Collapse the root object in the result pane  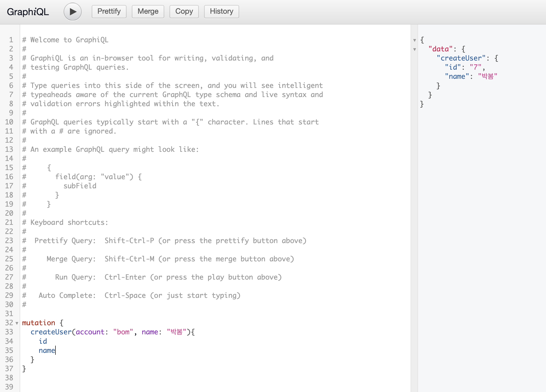point(415,40)
